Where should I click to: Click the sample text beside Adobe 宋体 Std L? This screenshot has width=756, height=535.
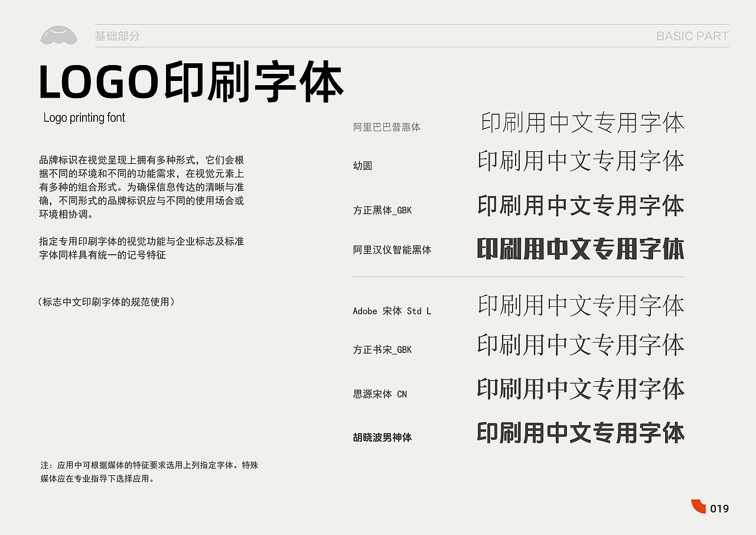581,305
